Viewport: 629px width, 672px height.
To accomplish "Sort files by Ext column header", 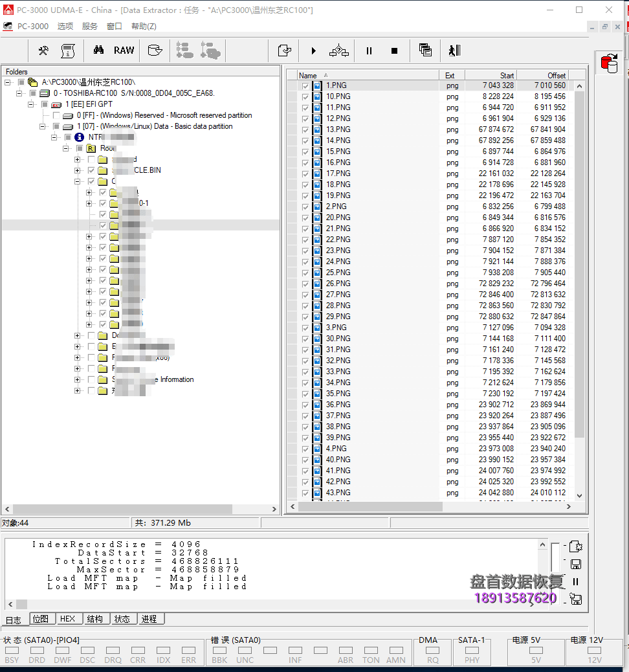I will tap(452, 76).
